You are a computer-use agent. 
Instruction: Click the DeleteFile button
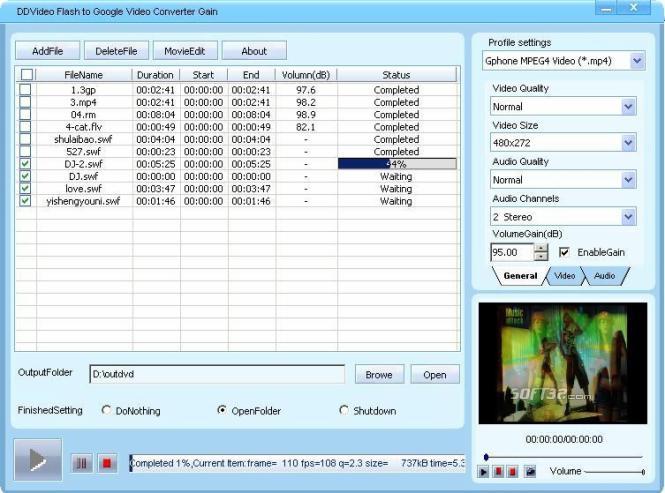(x=116, y=51)
